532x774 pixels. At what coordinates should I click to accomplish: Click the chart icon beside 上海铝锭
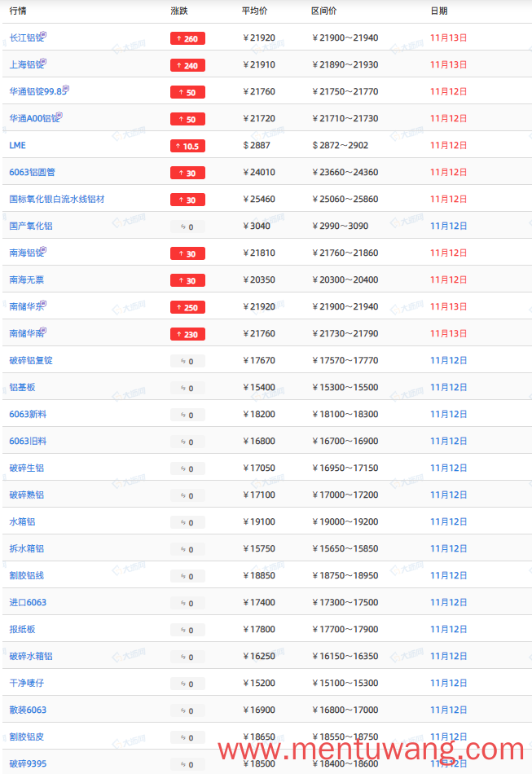(x=43, y=61)
